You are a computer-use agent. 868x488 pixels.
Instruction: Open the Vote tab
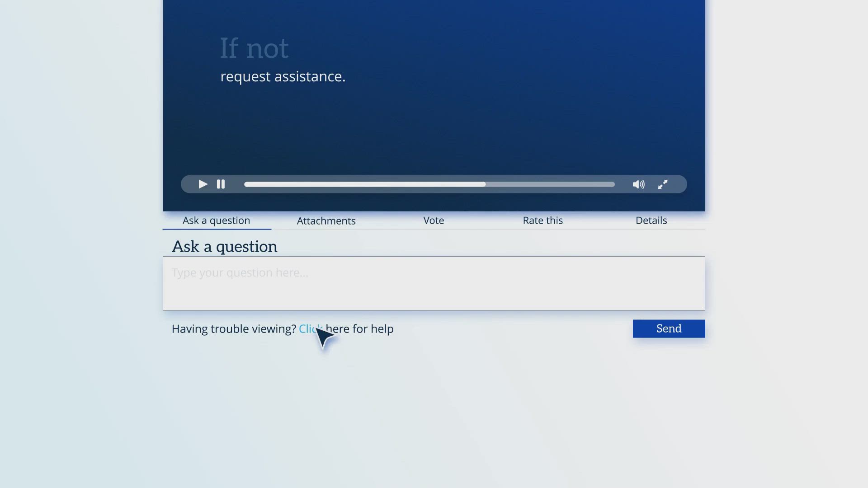[x=434, y=221]
